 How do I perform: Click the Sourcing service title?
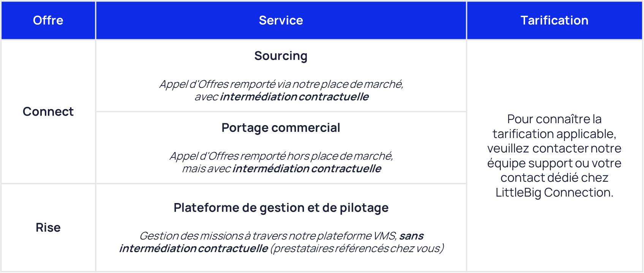coord(281,56)
